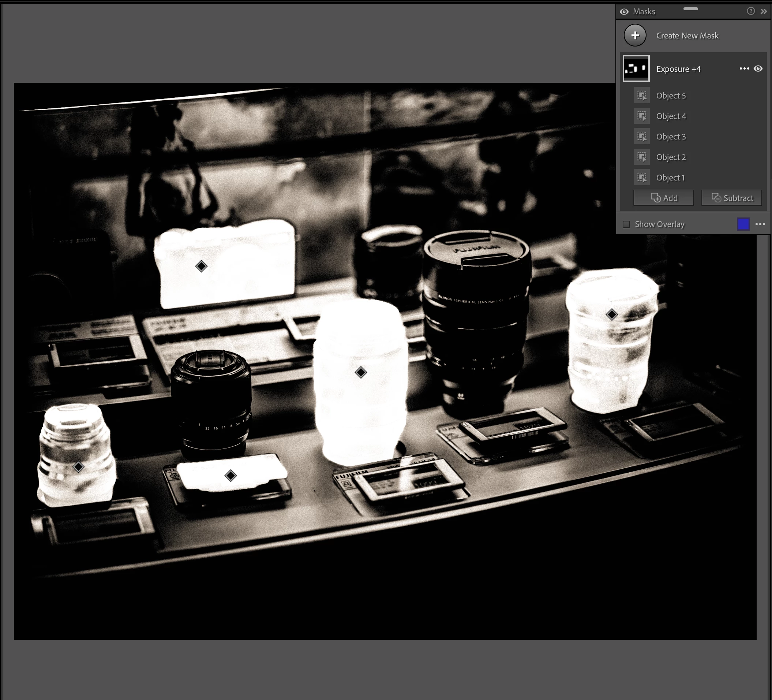Click the Object 1 mask component icon

click(x=641, y=178)
